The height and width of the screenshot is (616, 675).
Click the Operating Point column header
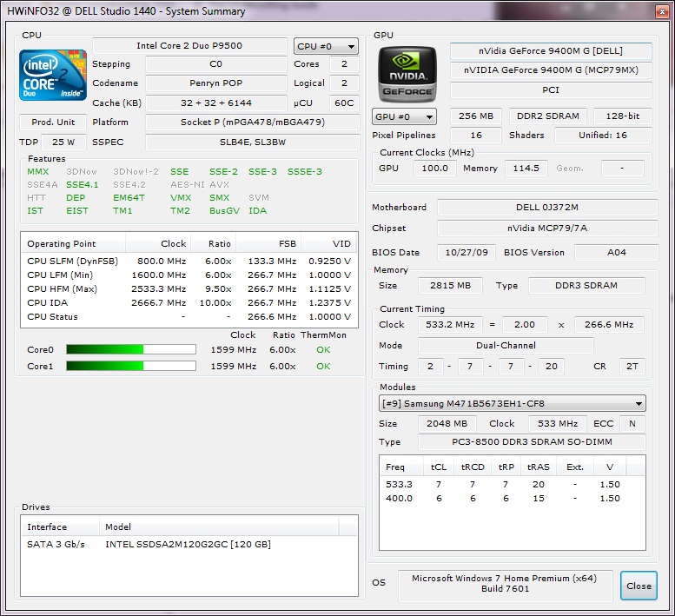tap(73, 243)
